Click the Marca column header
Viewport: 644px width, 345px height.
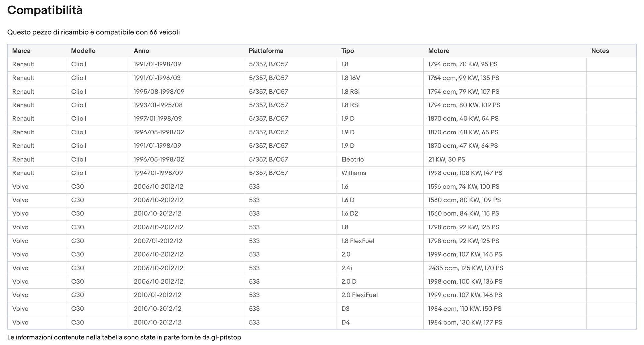[x=37, y=51]
